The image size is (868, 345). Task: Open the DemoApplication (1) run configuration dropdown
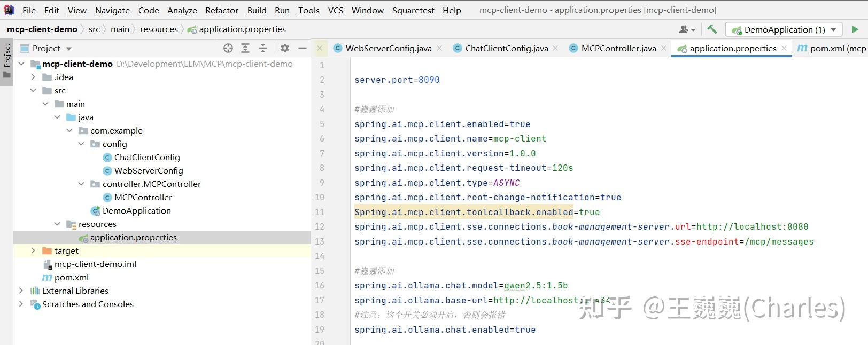(784, 29)
